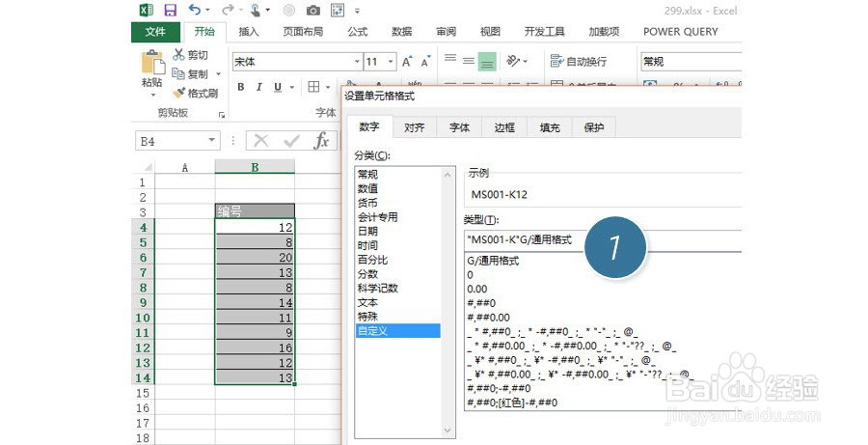The height and width of the screenshot is (445, 868).
Task: Open the Undo history dropdown arrow
Action: click(207, 10)
